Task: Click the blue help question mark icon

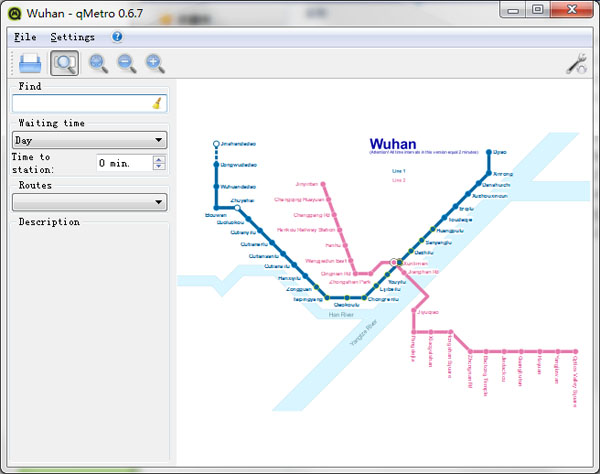Action: click(117, 37)
